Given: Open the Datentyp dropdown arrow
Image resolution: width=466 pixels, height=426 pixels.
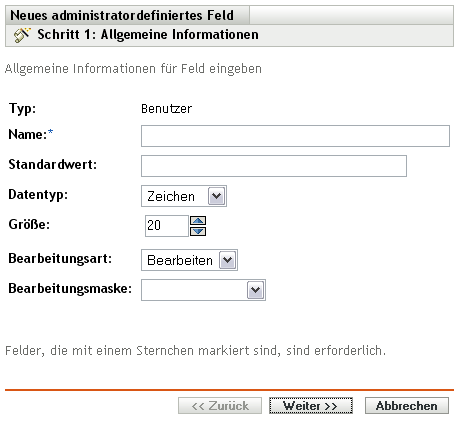Looking at the screenshot, I should click(217, 196).
